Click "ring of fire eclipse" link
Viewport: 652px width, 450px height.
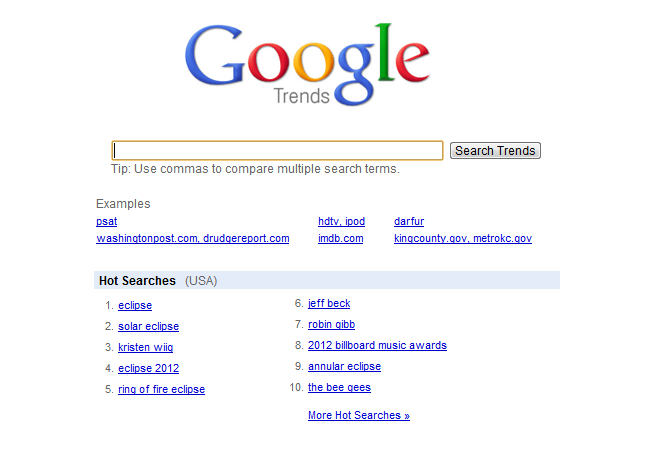161,389
